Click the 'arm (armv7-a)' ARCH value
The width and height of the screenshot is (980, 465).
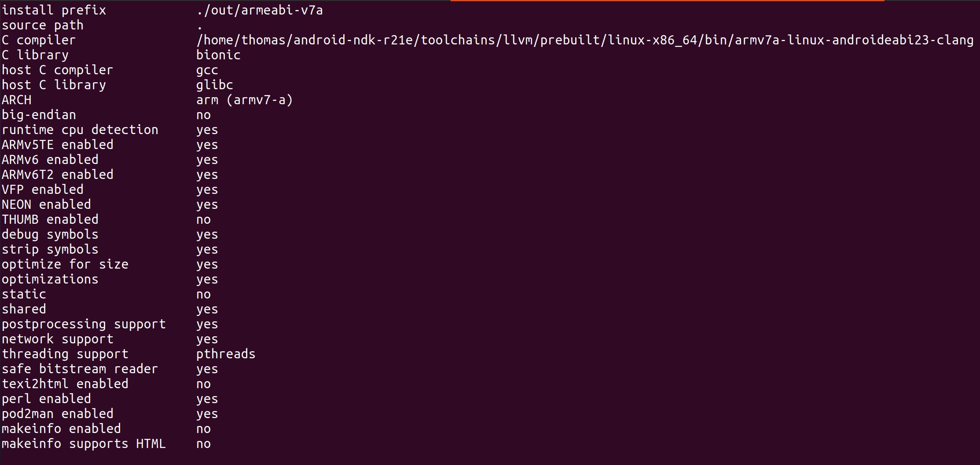click(244, 100)
